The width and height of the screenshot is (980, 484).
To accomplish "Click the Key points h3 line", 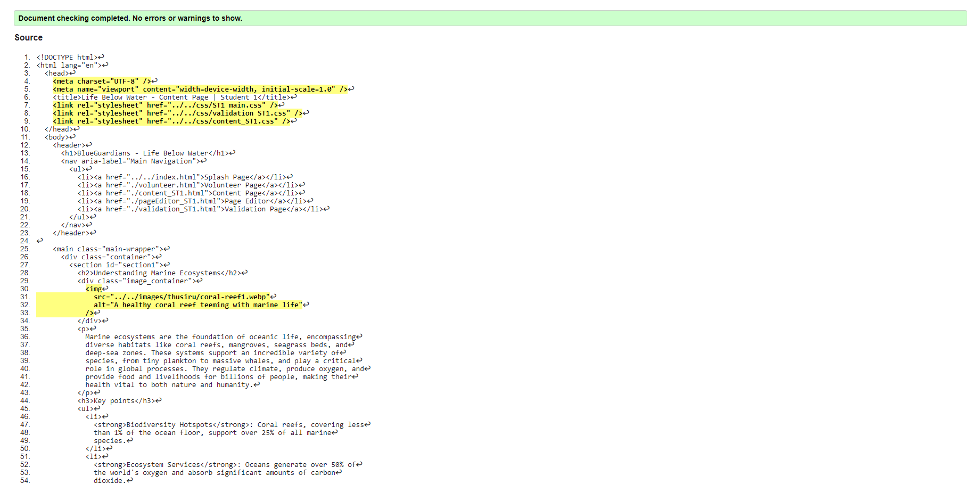I will [x=117, y=400].
